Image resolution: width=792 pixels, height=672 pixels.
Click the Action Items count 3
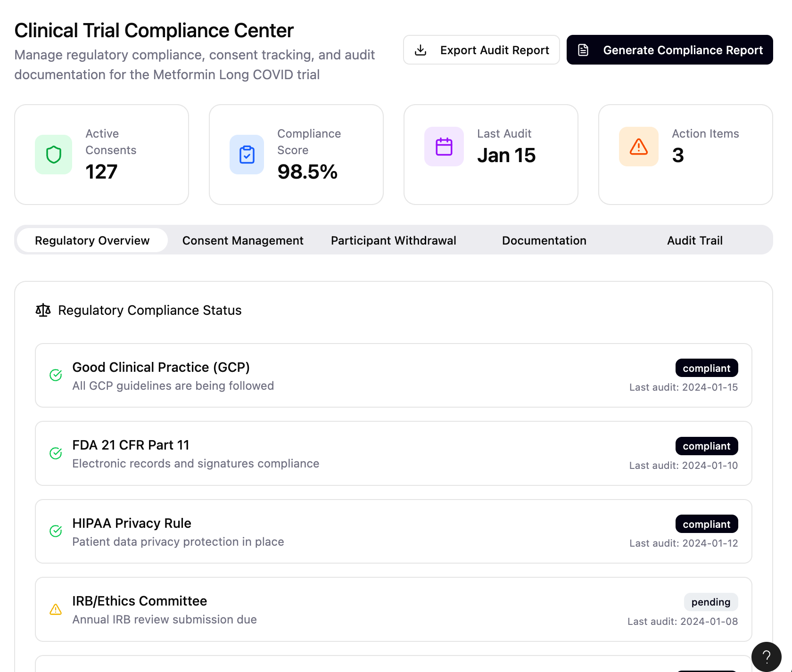678,155
